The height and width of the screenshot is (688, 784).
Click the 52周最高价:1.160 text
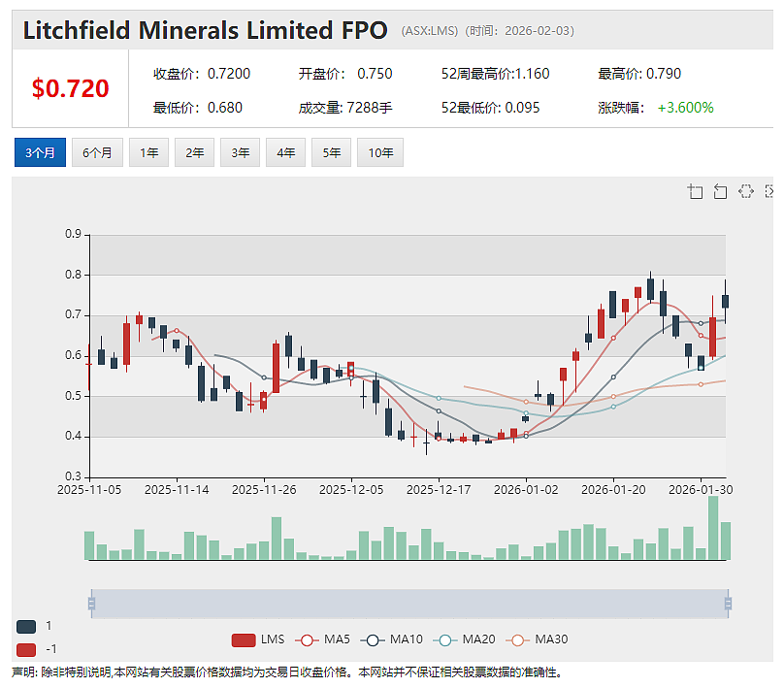pyautogui.click(x=495, y=74)
